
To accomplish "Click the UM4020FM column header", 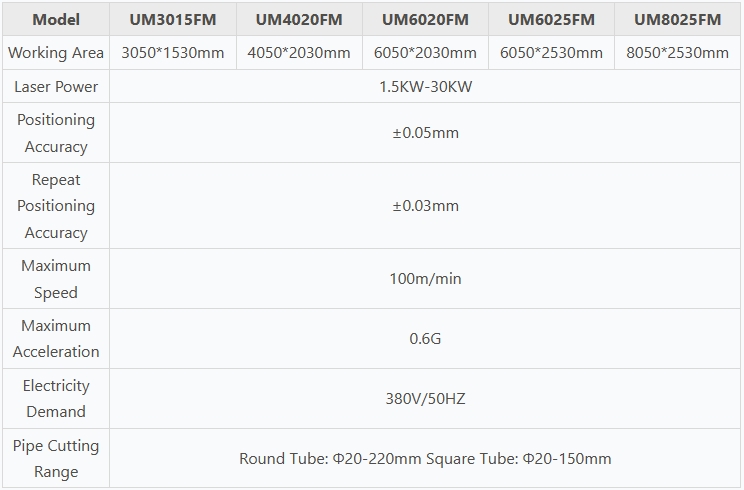I will (x=299, y=19).
